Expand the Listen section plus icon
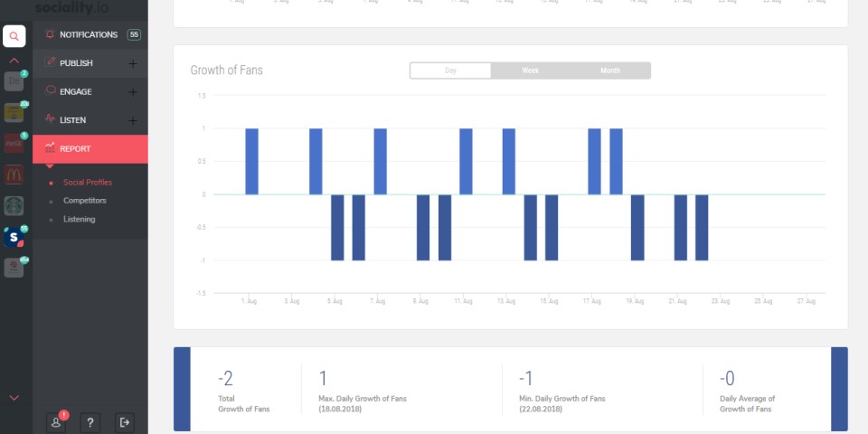 (133, 120)
